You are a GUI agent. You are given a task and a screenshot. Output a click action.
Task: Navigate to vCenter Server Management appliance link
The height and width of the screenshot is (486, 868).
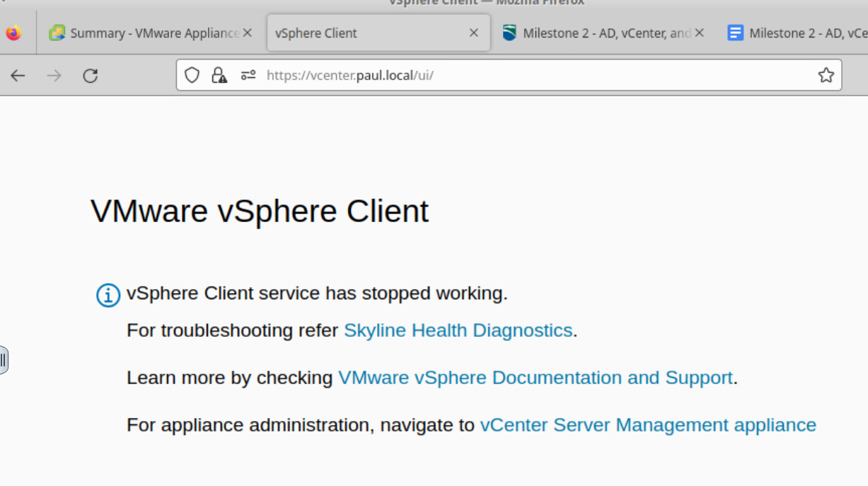647,425
